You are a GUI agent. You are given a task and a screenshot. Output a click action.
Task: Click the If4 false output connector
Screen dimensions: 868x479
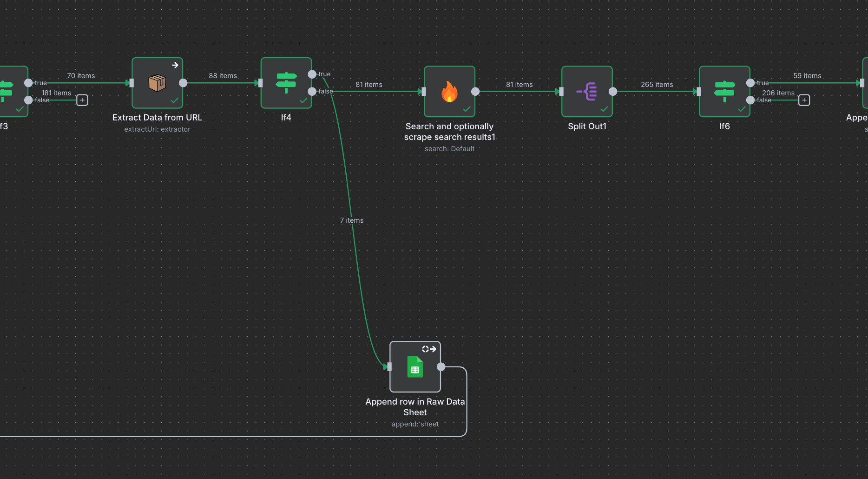point(312,92)
